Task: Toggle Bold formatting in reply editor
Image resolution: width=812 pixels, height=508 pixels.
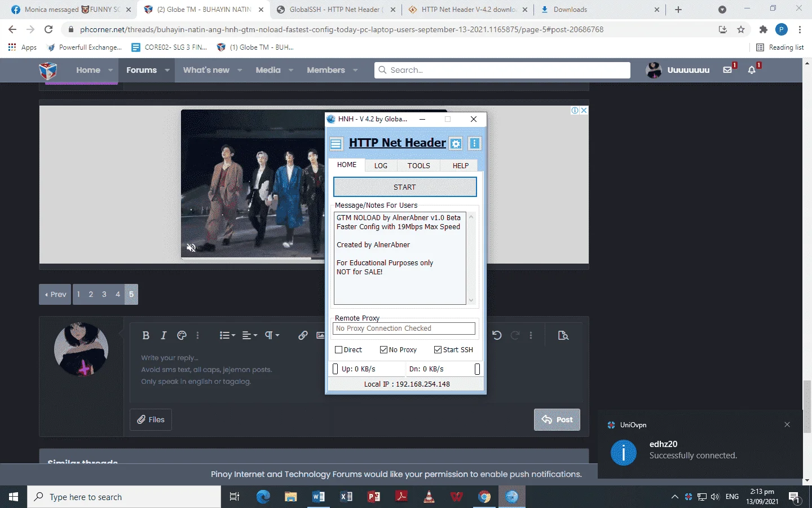Action: click(x=146, y=335)
